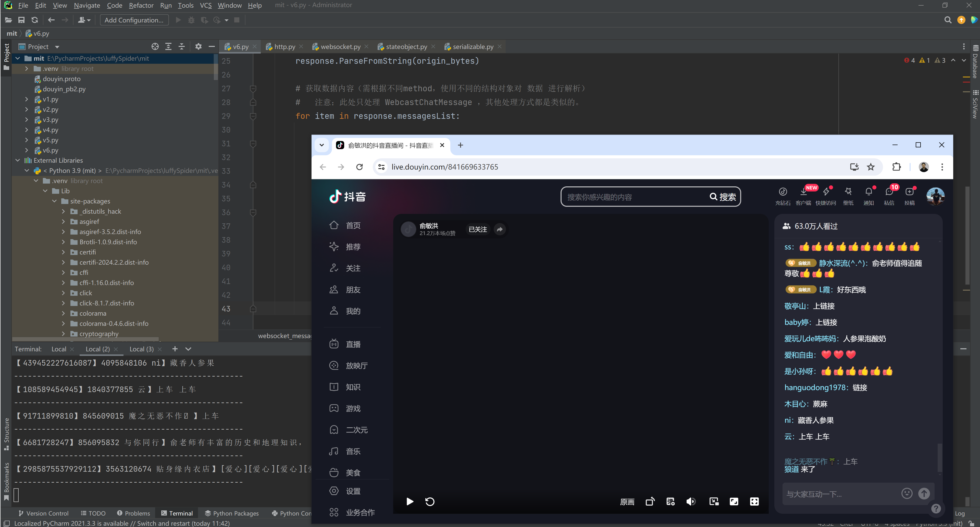The width and height of the screenshot is (980, 527).
Task: Expand v6.py tree node
Action: [27, 150]
